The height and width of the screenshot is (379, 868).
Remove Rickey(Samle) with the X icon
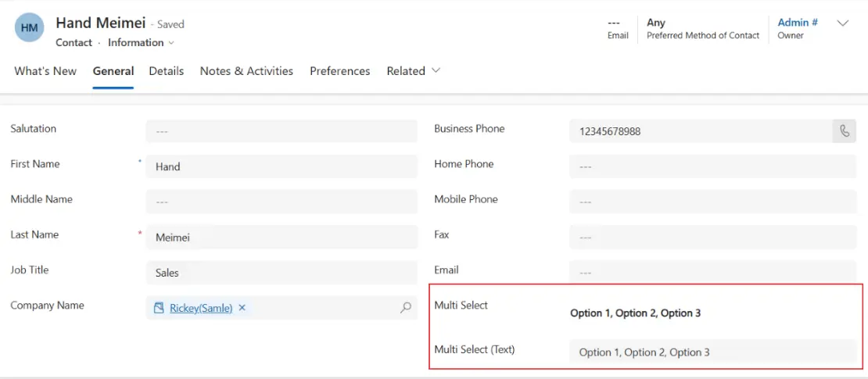pos(242,308)
